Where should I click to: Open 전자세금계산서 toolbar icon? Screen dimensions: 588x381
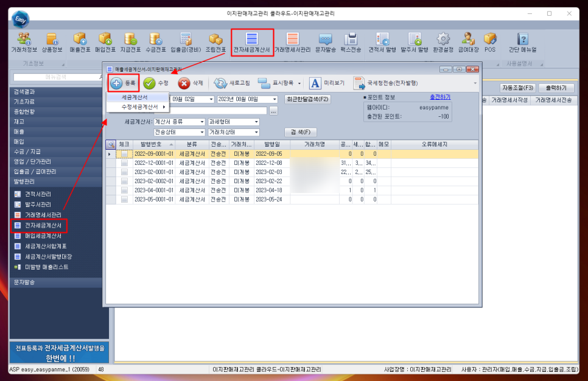[251, 43]
